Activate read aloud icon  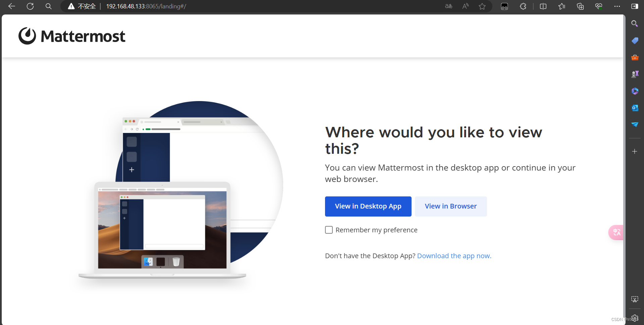(465, 6)
